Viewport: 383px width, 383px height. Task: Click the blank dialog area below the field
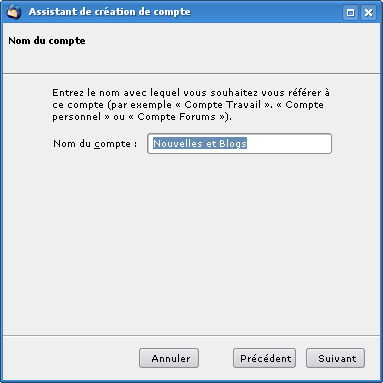coord(191,243)
